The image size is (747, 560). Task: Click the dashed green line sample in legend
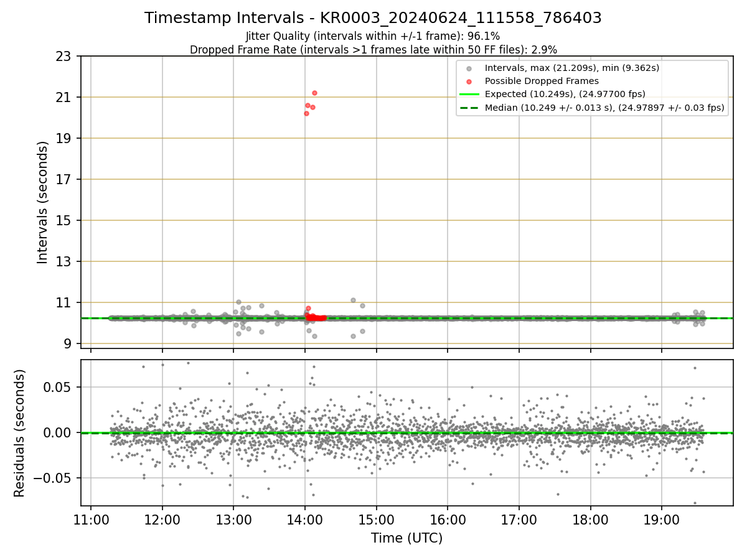(469, 108)
